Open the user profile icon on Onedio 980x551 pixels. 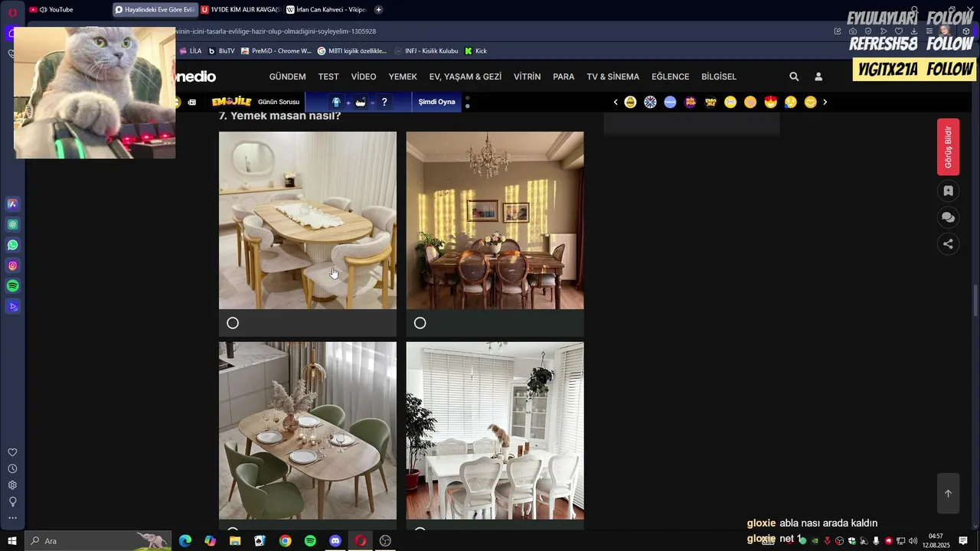point(818,77)
